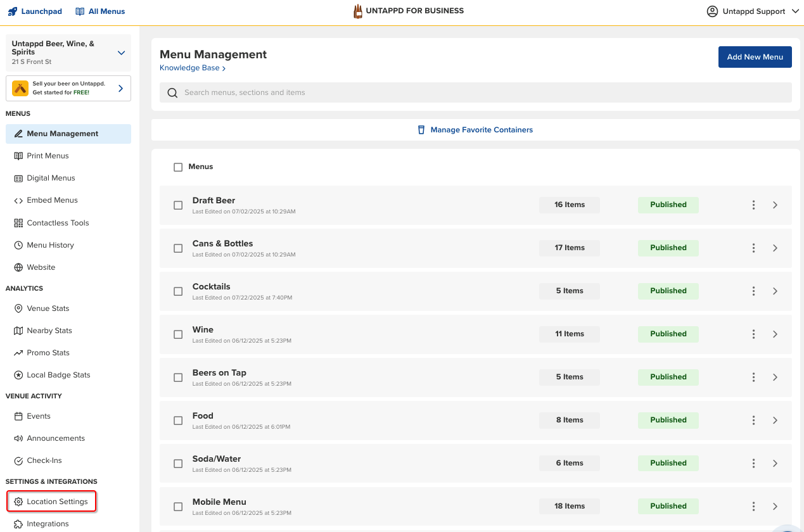Click the magnifying glass search icon

(172, 92)
